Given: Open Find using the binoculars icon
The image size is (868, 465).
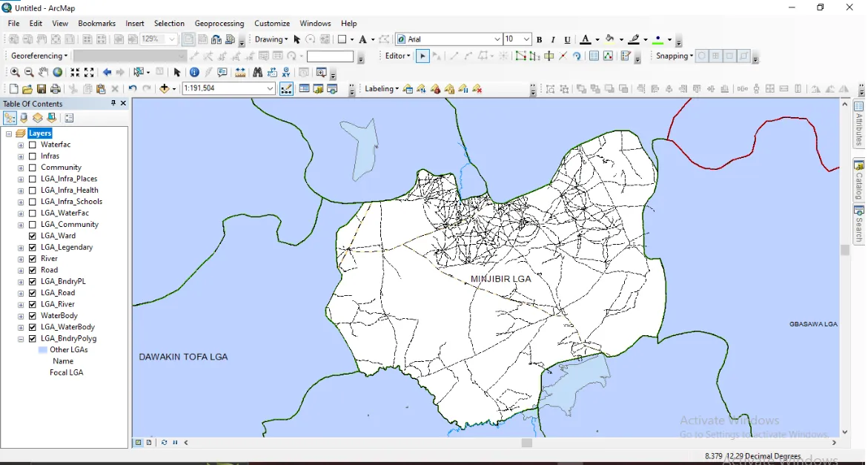Looking at the screenshot, I should [x=258, y=71].
